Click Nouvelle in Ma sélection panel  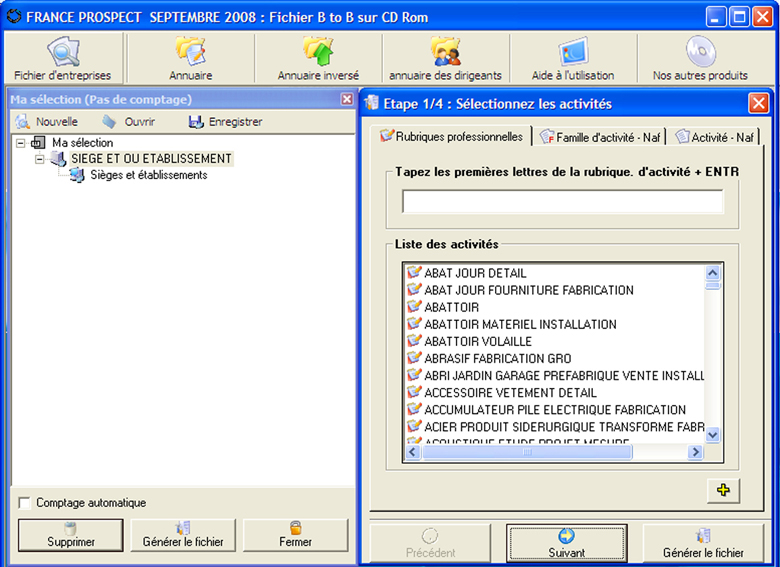47,122
